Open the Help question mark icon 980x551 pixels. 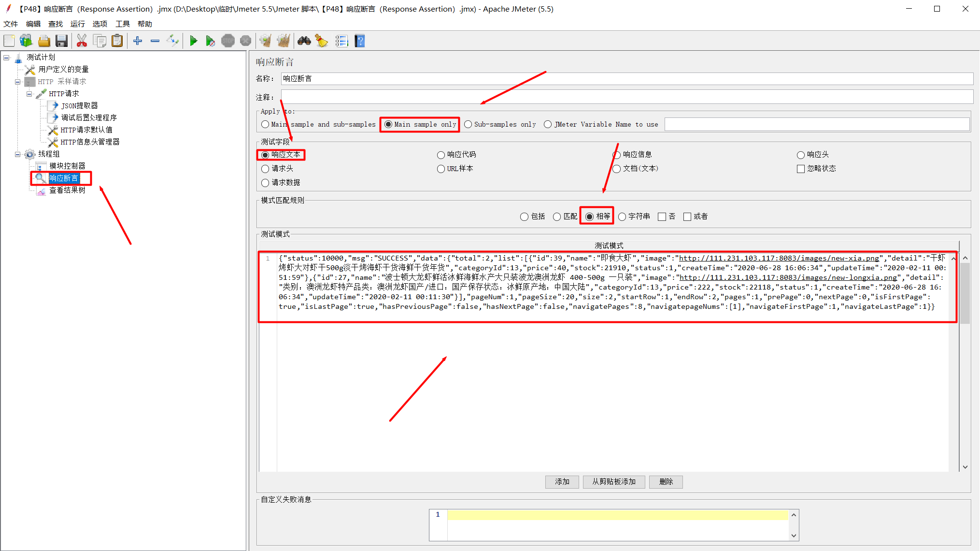coord(359,41)
